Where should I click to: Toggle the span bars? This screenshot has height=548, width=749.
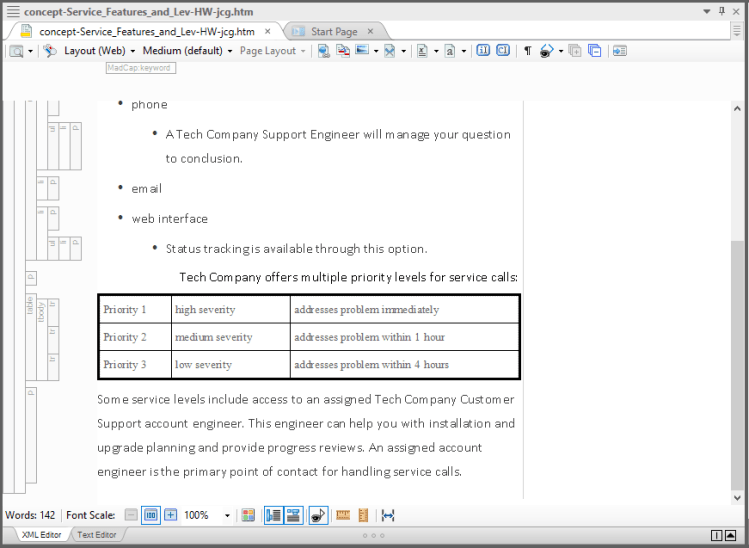click(x=293, y=515)
